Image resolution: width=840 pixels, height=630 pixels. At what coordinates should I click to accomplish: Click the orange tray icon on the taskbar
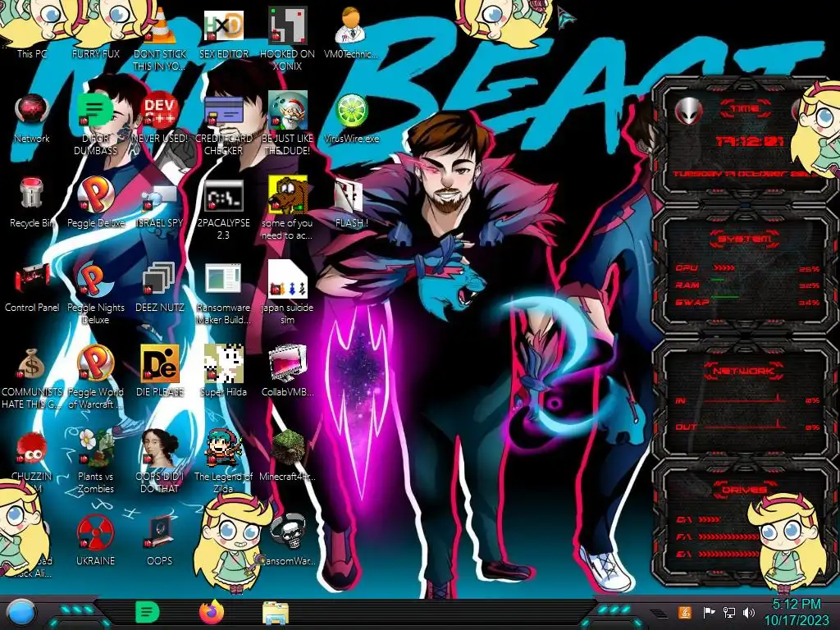click(x=685, y=613)
